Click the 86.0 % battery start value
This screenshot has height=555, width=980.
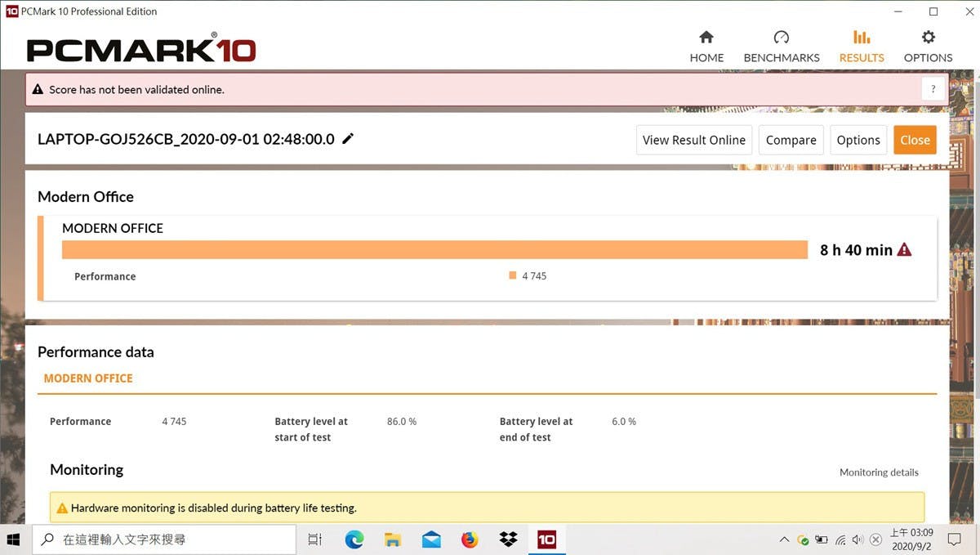[402, 422]
